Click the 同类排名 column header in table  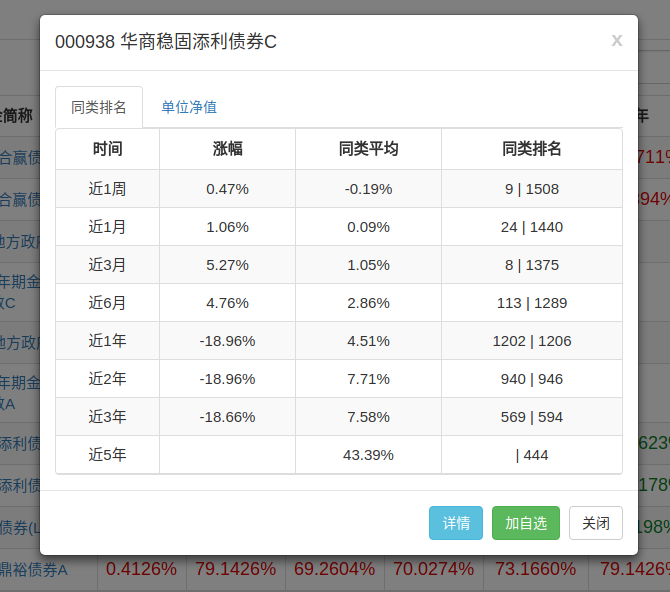click(532, 149)
